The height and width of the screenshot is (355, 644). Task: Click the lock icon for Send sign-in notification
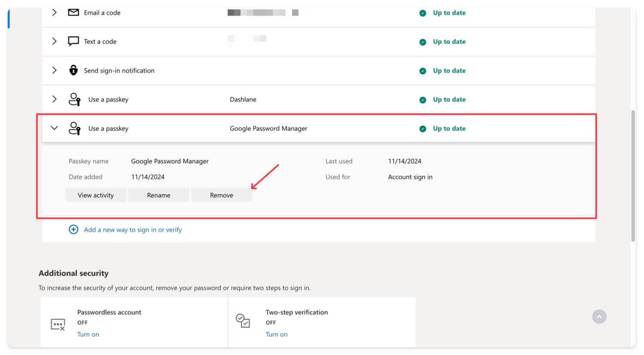[73, 70]
